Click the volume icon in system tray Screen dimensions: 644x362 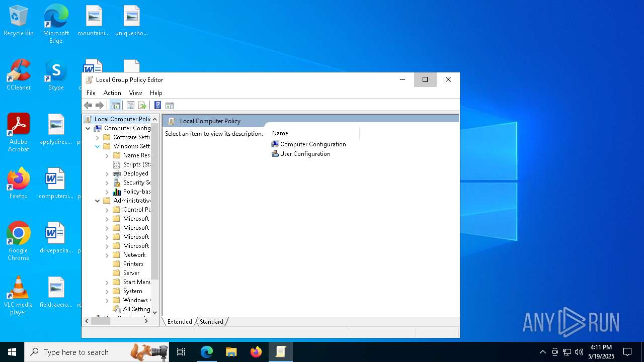[x=579, y=352]
